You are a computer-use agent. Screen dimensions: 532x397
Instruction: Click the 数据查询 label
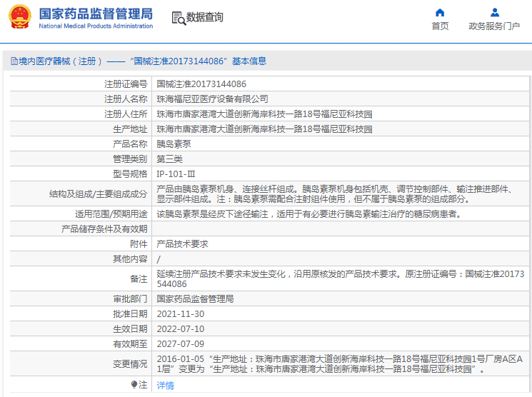(x=205, y=17)
